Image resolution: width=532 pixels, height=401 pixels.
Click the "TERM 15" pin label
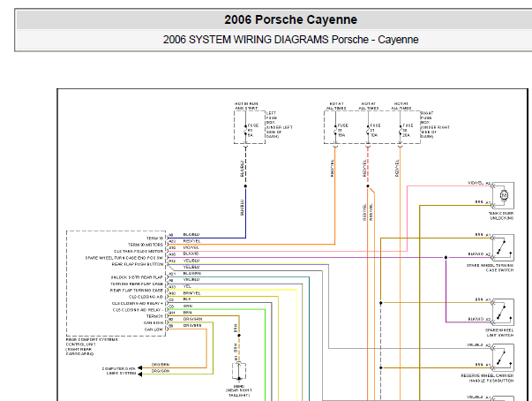click(x=154, y=238)
